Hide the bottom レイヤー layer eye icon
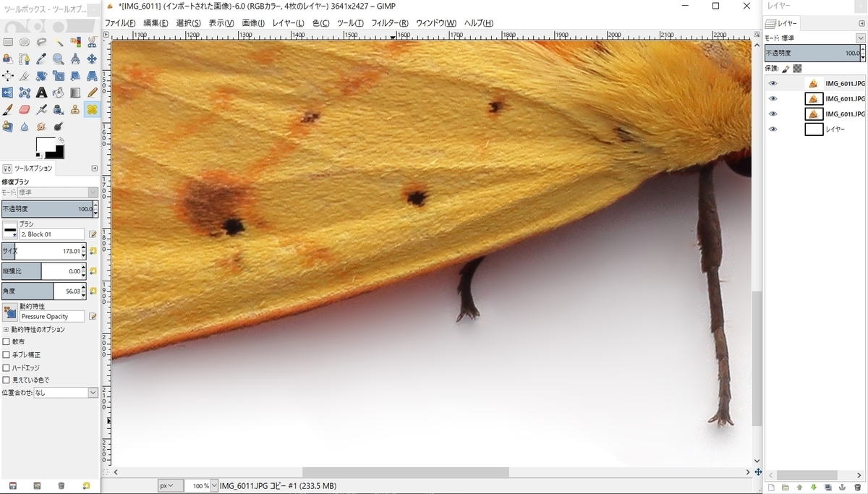The image size is (868, 494). click(773, 129)
